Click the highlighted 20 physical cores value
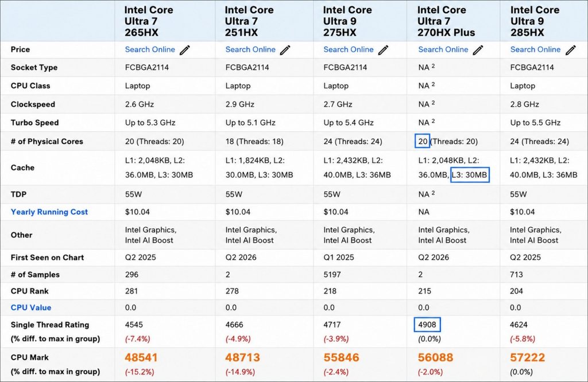The width and height of the screenshot is (588, 382). click(422, 141)
